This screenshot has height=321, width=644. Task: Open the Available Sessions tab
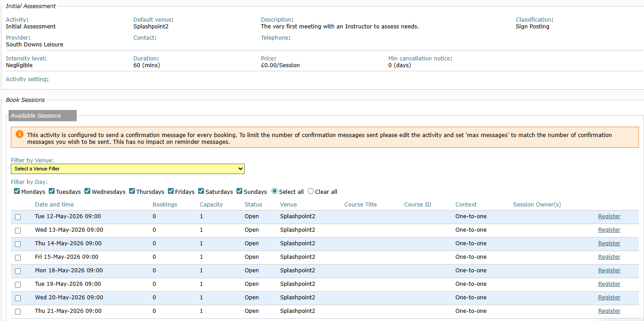(x=42, y=116)
